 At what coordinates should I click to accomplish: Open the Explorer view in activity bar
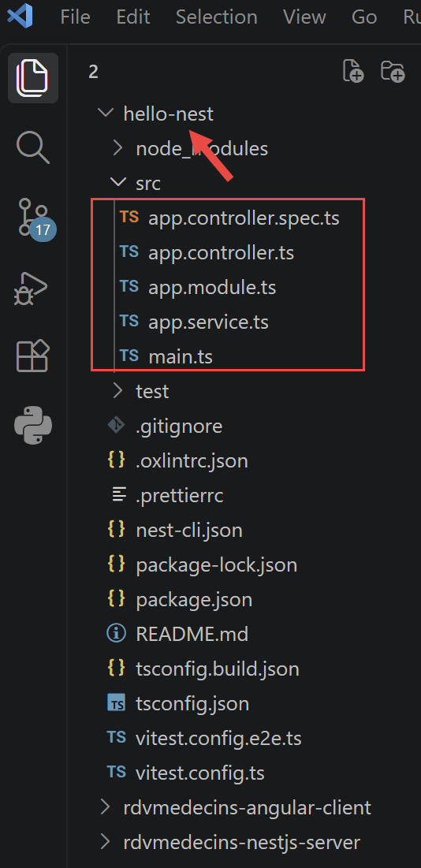coord(32,77)
